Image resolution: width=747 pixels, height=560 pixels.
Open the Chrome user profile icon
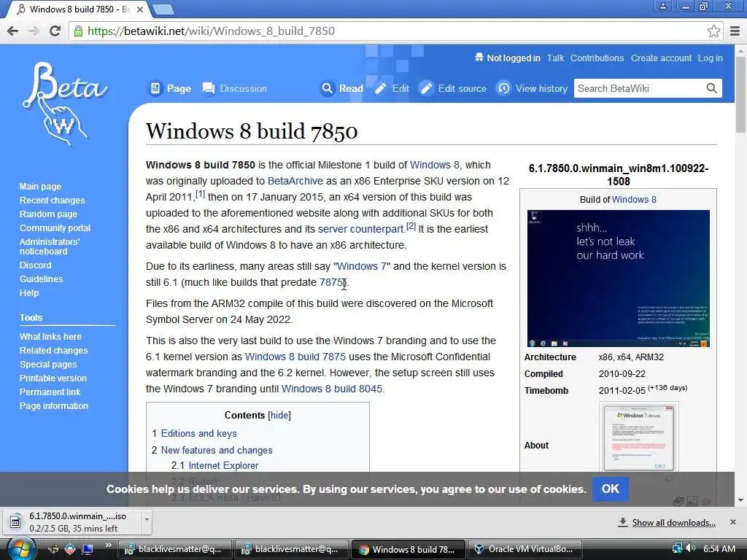(x=662, y=6)
